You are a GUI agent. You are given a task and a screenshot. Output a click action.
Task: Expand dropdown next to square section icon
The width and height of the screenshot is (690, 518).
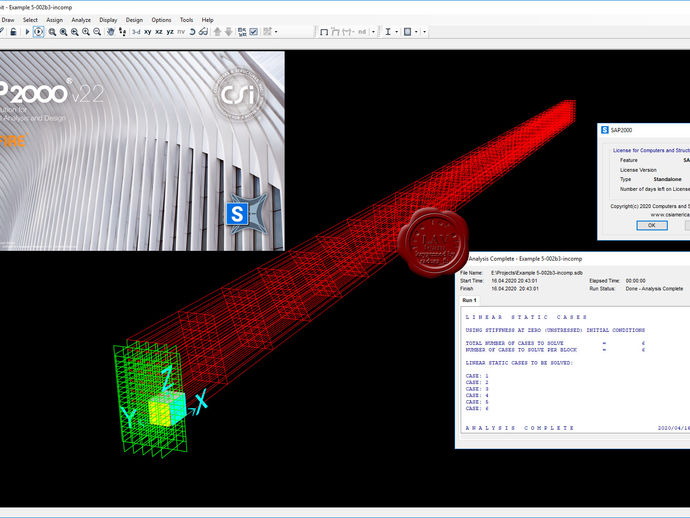point(416,32)
